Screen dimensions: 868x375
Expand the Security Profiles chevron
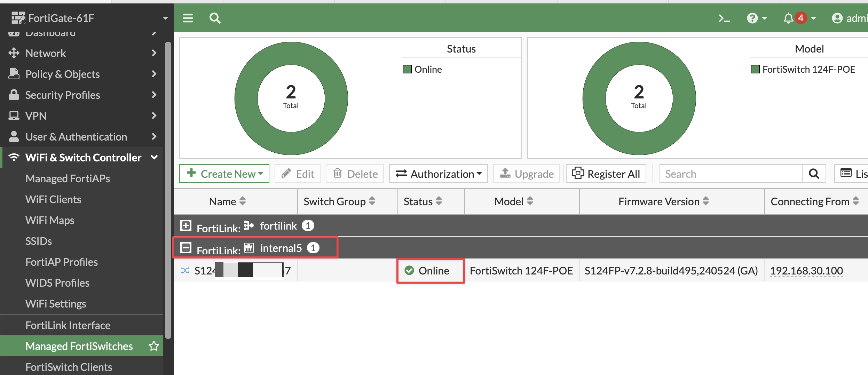pos(154,95)
